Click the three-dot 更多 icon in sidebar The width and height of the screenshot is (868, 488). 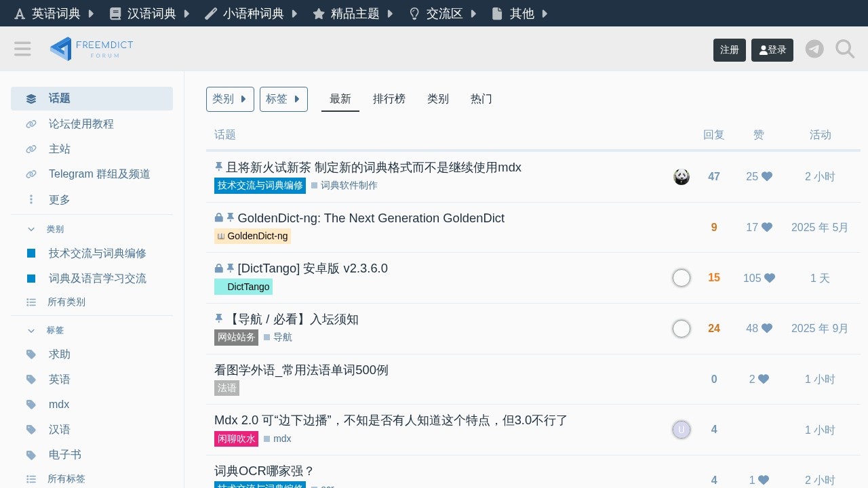pos(31,199)
